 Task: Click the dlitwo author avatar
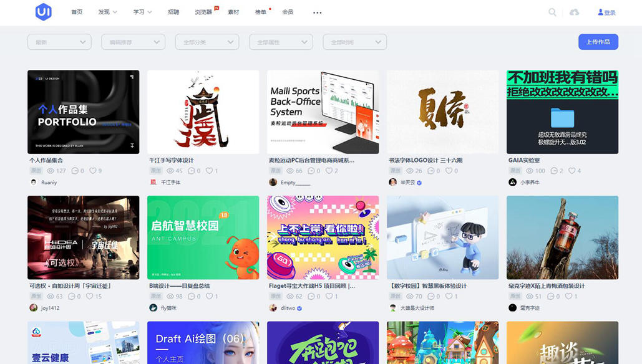pyautogui.click(x=273, y=308)
